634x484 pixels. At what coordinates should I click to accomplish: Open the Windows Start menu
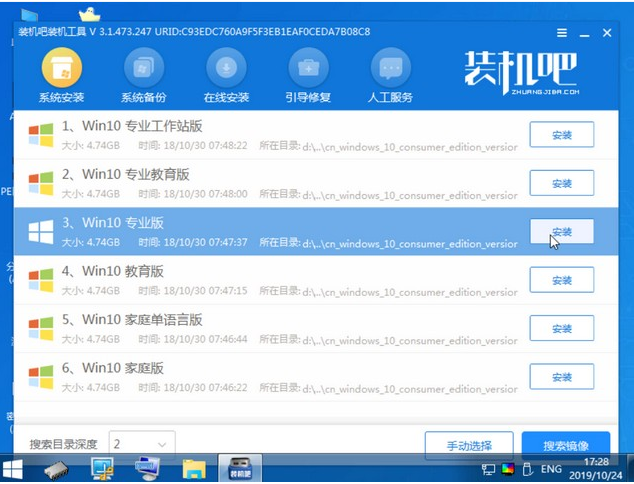pos(13,469)
